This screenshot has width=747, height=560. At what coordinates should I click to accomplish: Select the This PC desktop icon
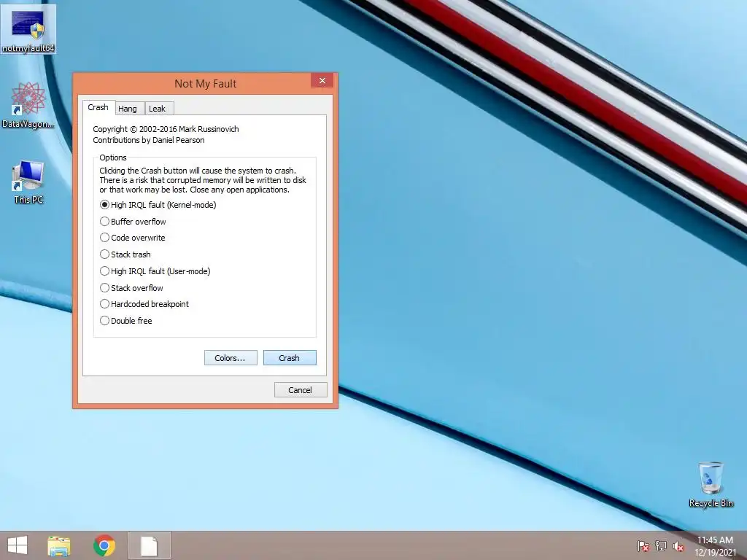(28, 182)
